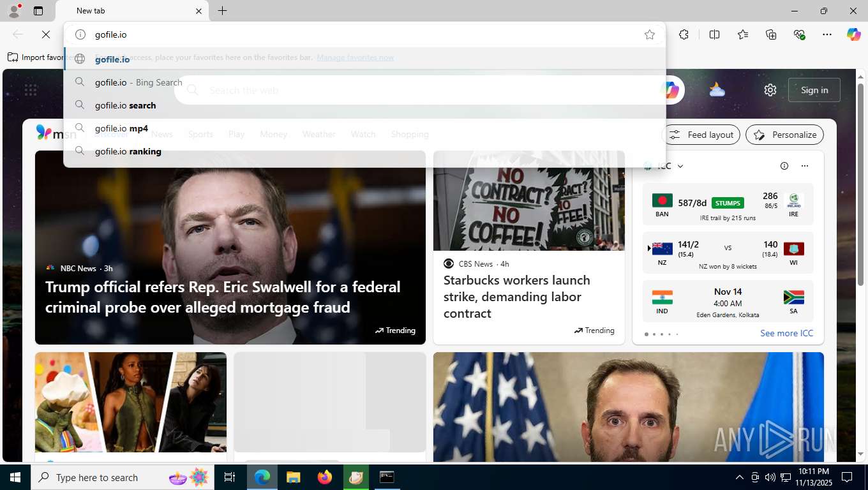Toggle Split screen view icon
This screenshot has width=868, height=490.
[x=715, y=34]
